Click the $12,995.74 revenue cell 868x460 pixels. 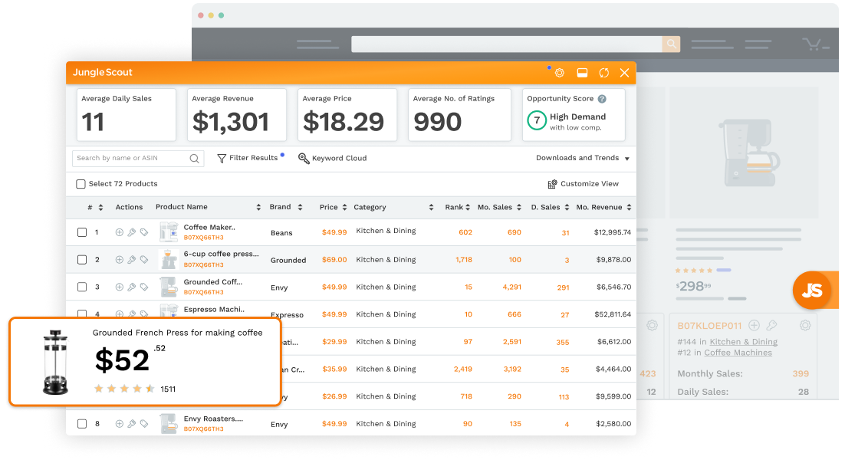tap(612, 232)
